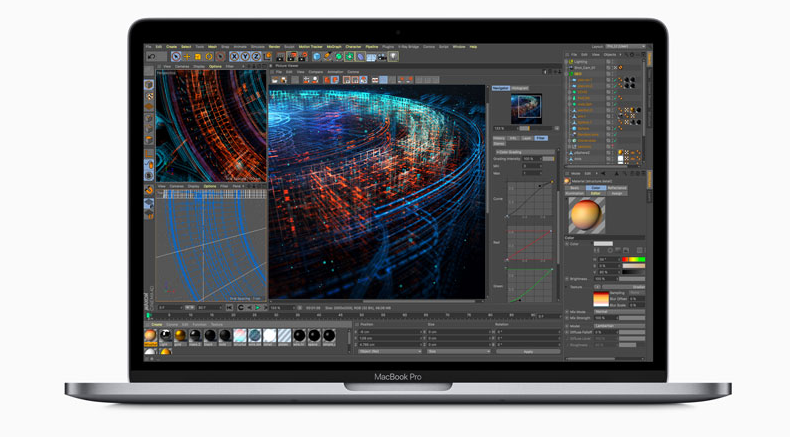Viewport: 790px width, 437px height.
Task: Open the 133 % zoom dropdown below the viewer
Action: [x=282, y=307]
